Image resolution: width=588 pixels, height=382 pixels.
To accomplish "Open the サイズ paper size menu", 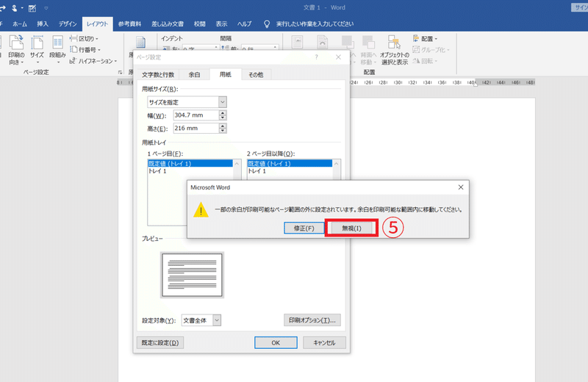I will [37, 50].
